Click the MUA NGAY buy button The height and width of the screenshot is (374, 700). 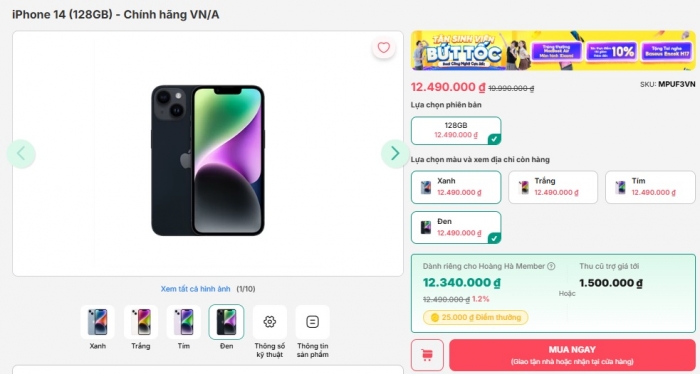coord(572,355)
